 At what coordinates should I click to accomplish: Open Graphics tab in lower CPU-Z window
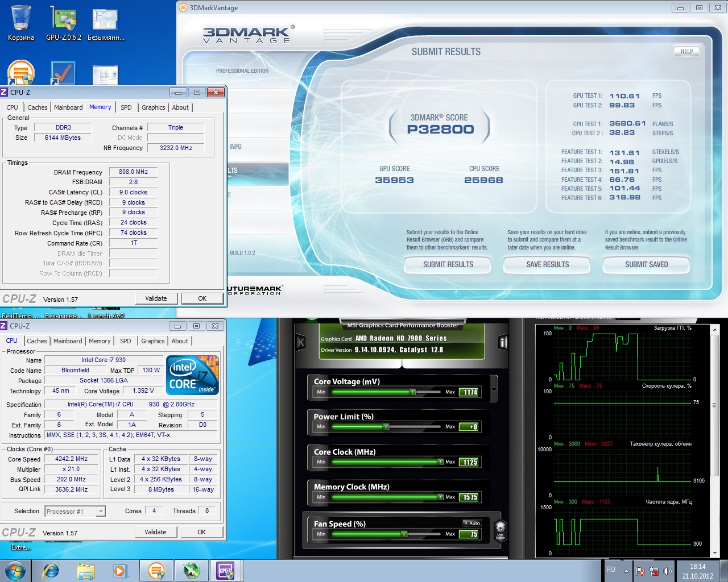pos(153,341)
